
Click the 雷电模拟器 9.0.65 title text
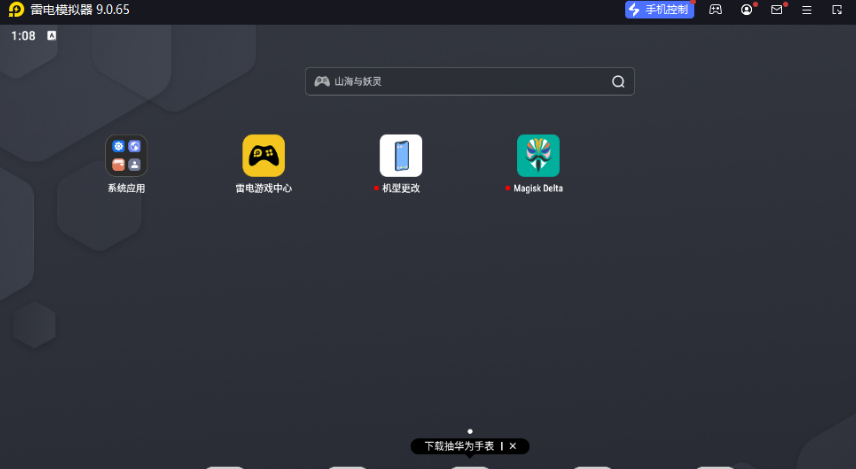coord(80,10)
